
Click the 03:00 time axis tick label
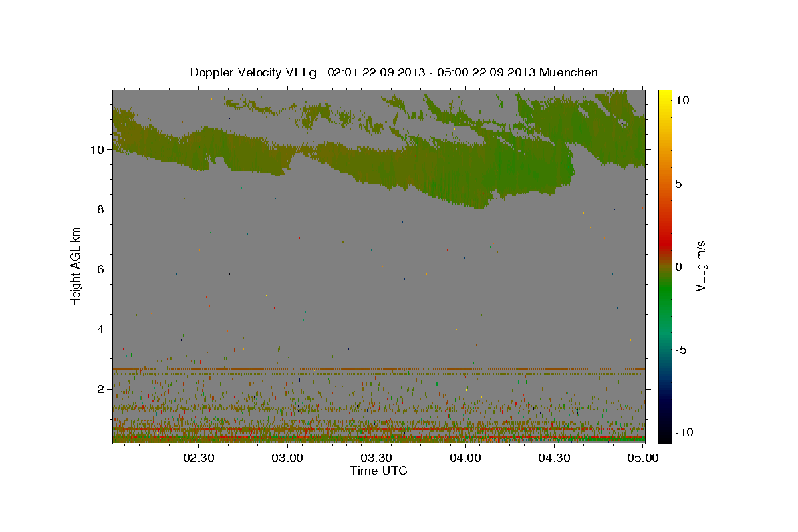tap(288, 458)
